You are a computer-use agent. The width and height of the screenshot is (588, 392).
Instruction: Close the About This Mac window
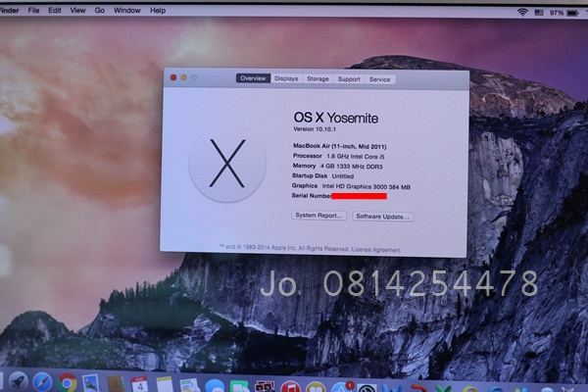tap(173, 77)
